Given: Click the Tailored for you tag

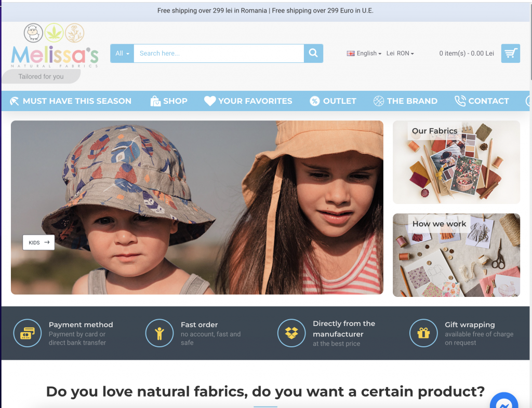Looking at the screenshot, I should [x=41, y=77].
